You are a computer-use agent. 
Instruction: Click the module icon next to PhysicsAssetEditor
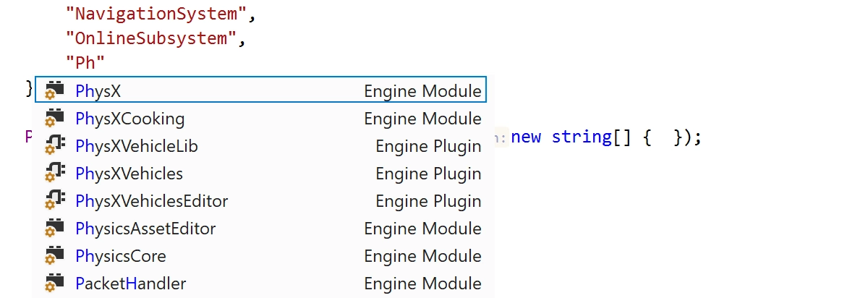click(x=55, y=228)
